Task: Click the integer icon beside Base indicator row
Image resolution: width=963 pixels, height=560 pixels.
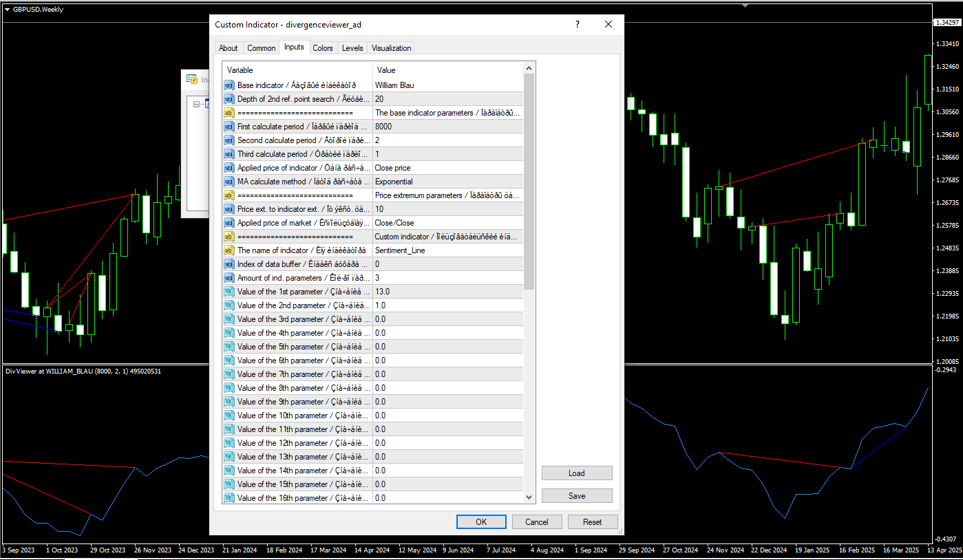Action: [229, 85]
